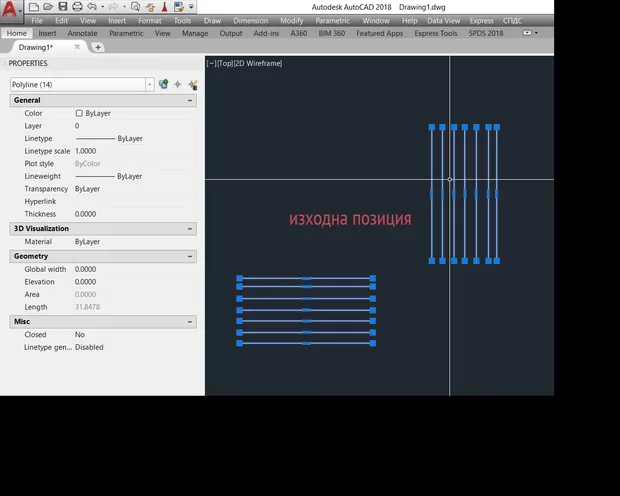This screenshot has width=620, height=496.
Task: Click the Open file folder icon
Action: [48, 7]
